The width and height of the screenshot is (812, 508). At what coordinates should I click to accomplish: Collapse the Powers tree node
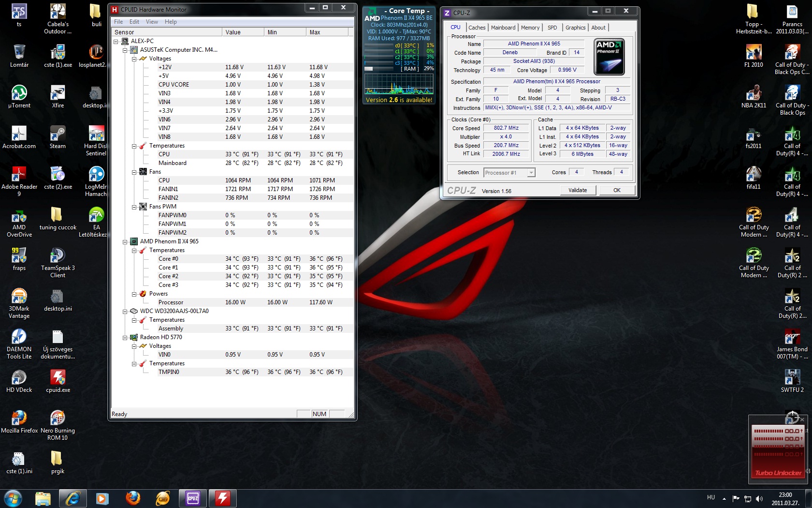[x=134, y=294]
